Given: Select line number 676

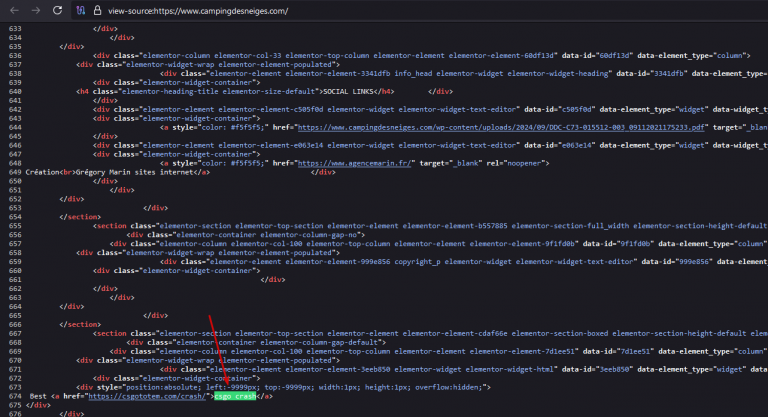Looking at the screenshot, I should pyautogui.click(x=15, y=414).
